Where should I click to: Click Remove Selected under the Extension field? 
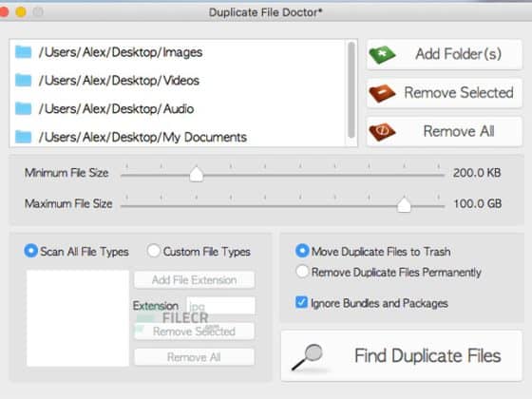click(x=195, y=332)
